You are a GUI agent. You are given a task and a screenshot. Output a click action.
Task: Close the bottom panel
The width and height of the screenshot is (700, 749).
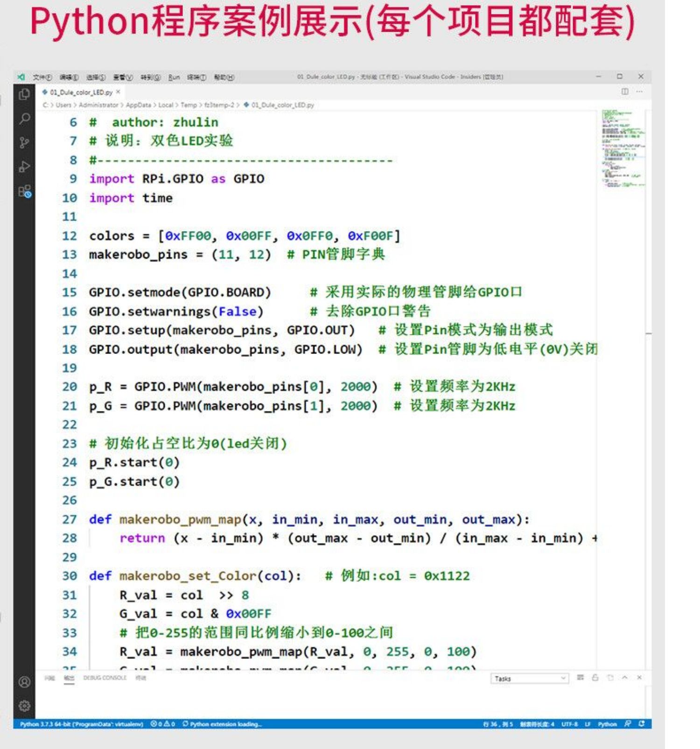click(639, 678)
